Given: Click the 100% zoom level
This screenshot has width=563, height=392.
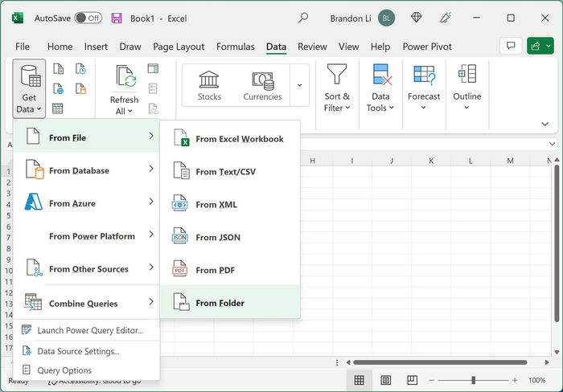Looking at the screenshot, I should tap(536, 380).
